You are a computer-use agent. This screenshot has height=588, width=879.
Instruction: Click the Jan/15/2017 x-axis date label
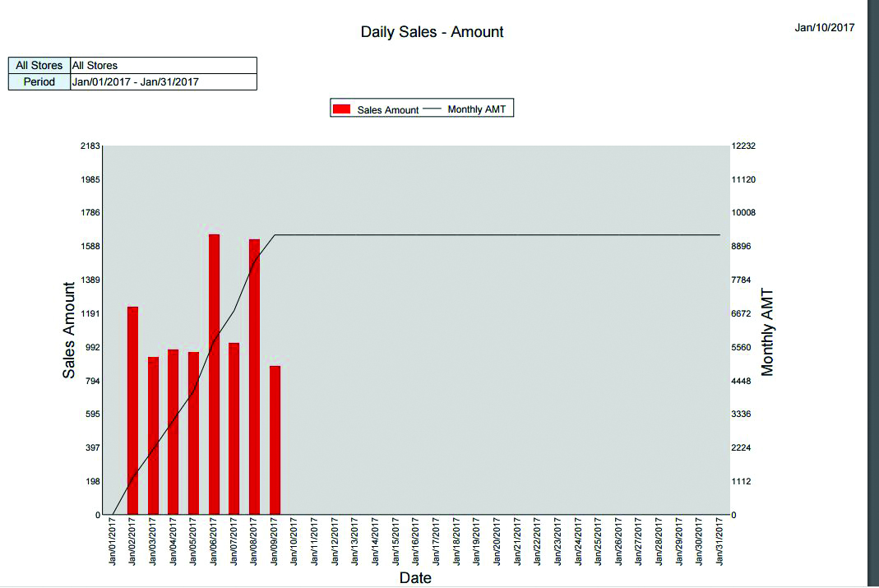tap(396, 541)
